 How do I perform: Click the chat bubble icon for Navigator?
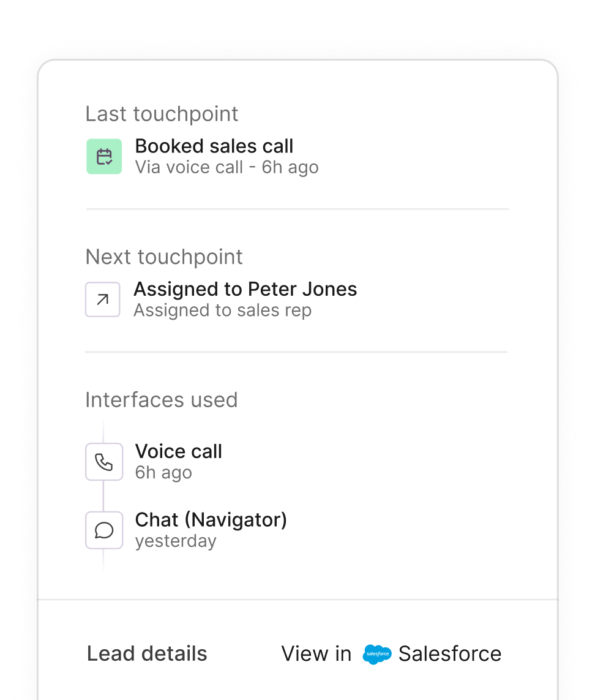click(104, 530)
